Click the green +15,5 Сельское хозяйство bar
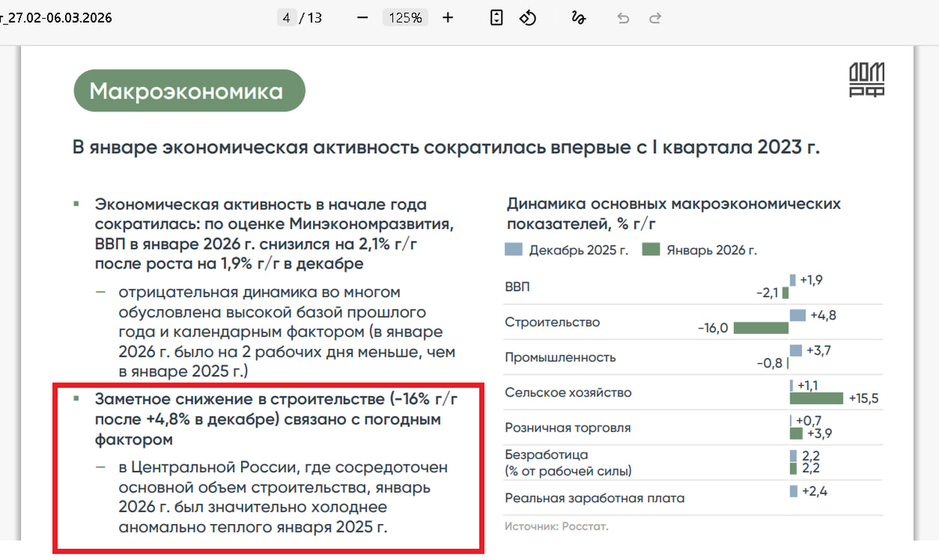 coord(817,398)
